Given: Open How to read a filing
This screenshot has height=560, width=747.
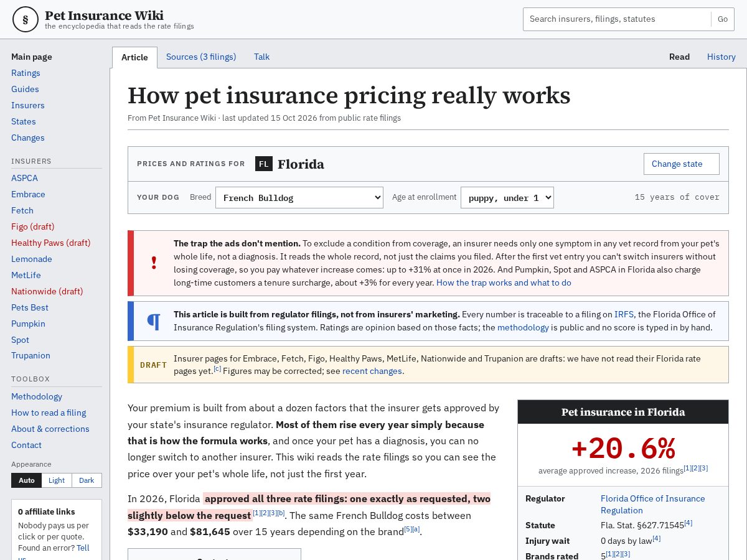Looking at the screenshot, I should click(x=49, y=413).
